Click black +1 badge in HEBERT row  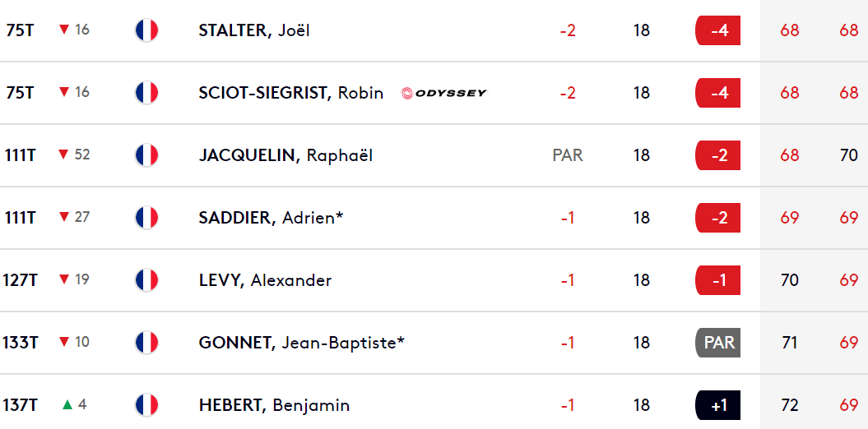pyautogui.click(x=718, y=405)
